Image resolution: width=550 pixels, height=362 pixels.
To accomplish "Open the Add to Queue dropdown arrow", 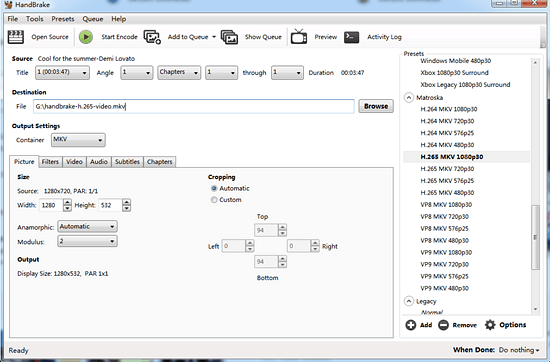I will [214, 37].
